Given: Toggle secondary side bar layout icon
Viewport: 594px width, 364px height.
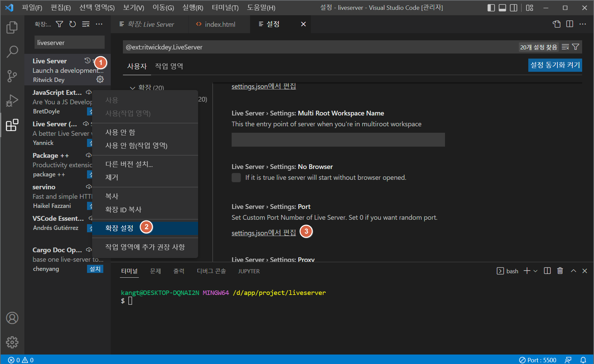Looking at the screenshot, I should coord(514,7).
